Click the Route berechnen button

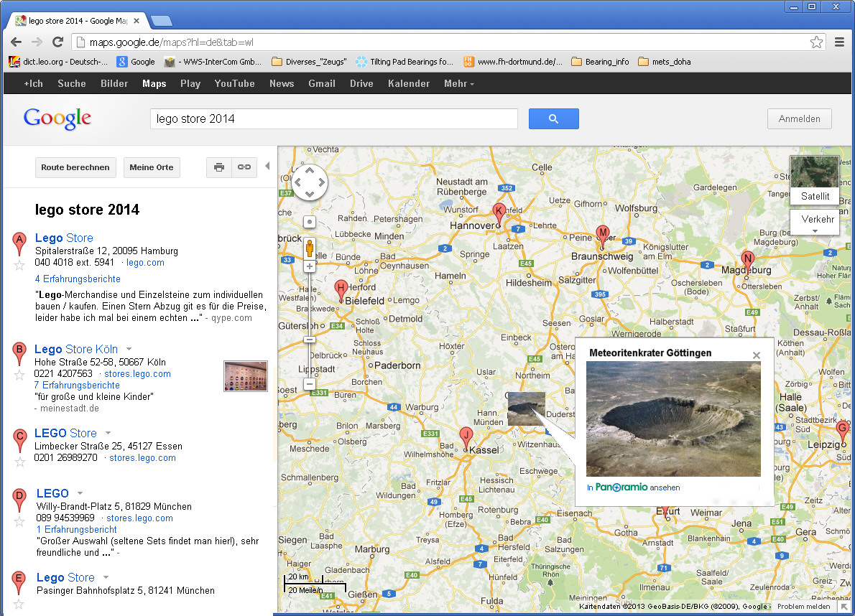[x=75, y=167]
